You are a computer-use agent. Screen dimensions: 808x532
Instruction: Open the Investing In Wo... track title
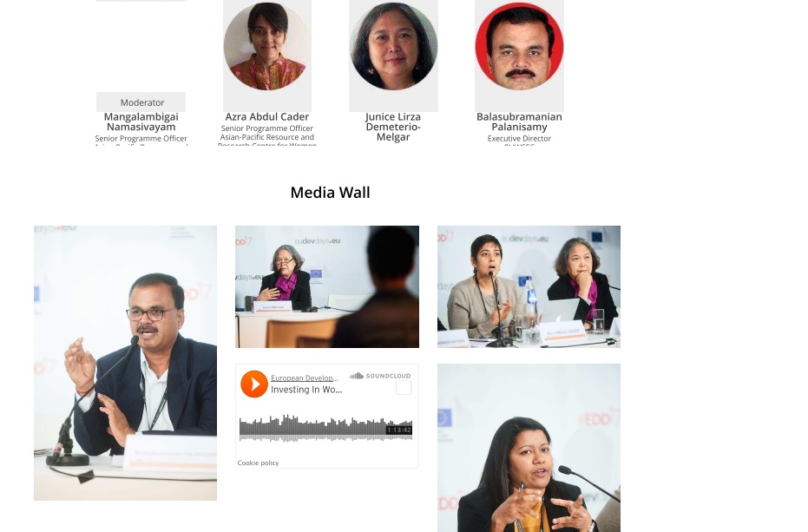pos(306,390)
